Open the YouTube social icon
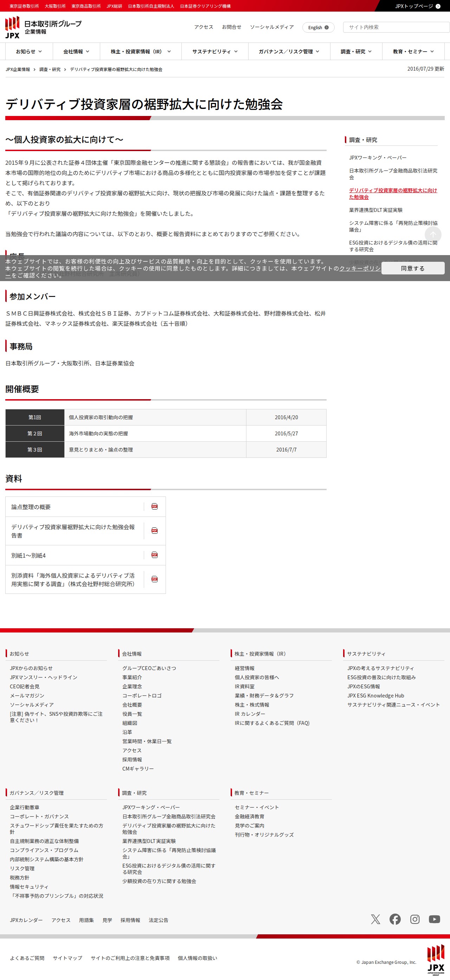The image size is (450, 980). [435, 919]
